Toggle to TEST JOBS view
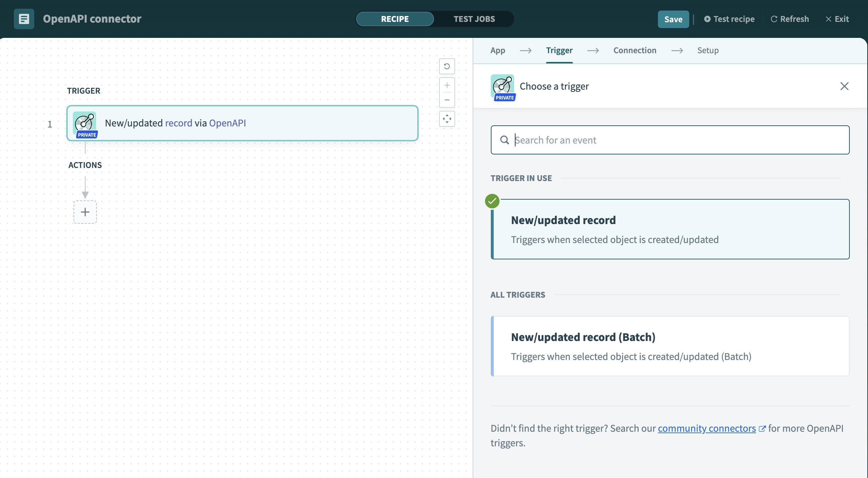868x478 pixels. 474,18
